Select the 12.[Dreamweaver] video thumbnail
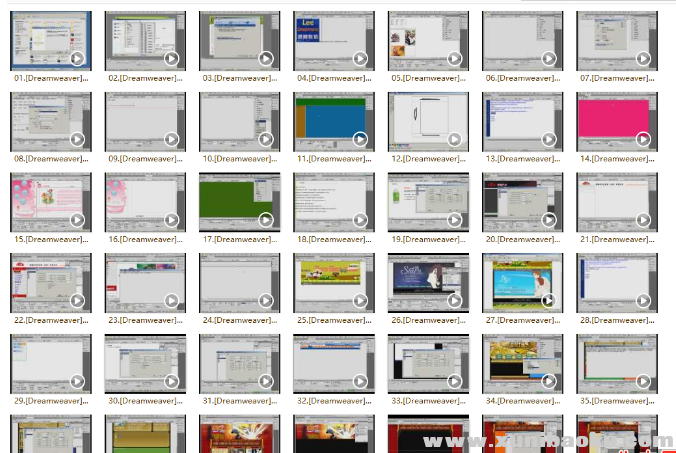The height and width of the screenshot is (453, 676). point(428,121)
